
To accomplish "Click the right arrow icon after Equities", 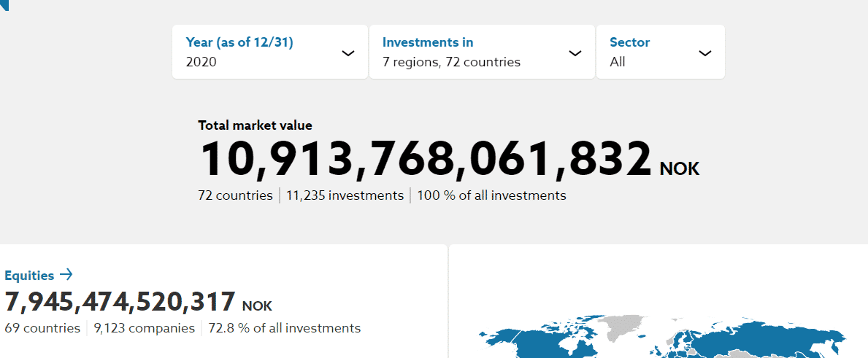I will click(66, 275).
